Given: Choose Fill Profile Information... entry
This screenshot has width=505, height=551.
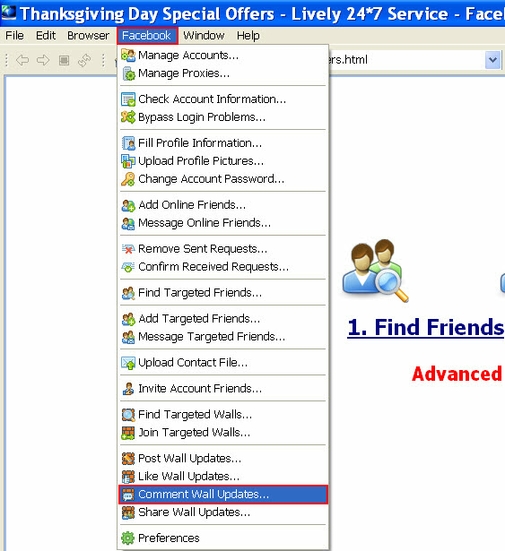Looking at the screenshot, I should (x=223, y=143).
